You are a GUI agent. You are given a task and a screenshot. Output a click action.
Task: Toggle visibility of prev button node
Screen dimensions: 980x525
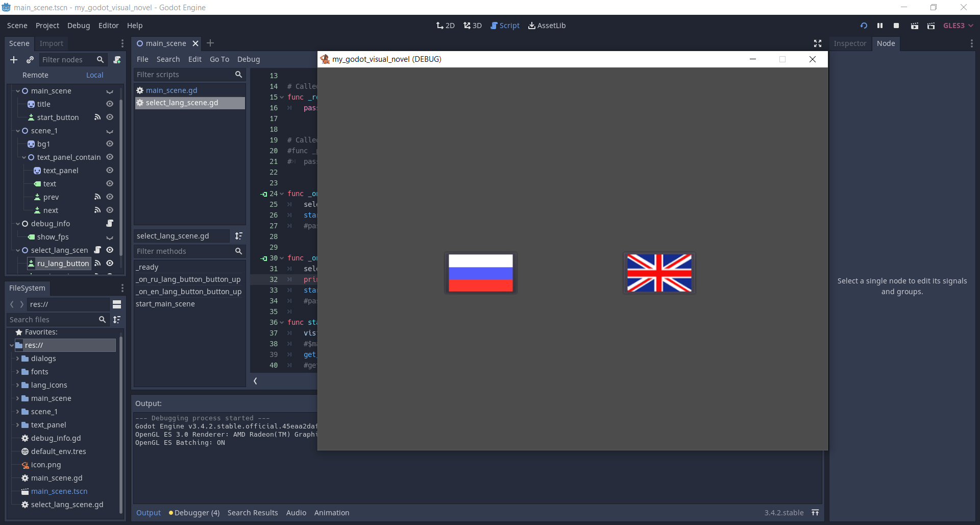coord(110,197)
